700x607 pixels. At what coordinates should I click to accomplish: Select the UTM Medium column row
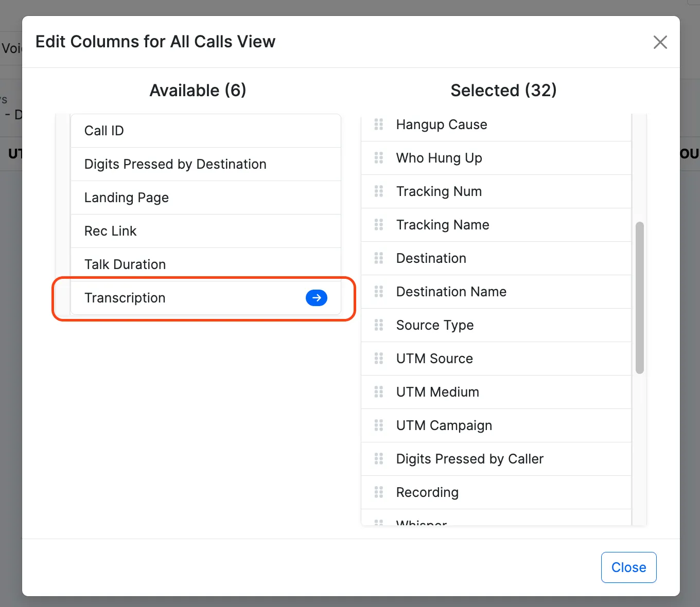pos(496,392)
